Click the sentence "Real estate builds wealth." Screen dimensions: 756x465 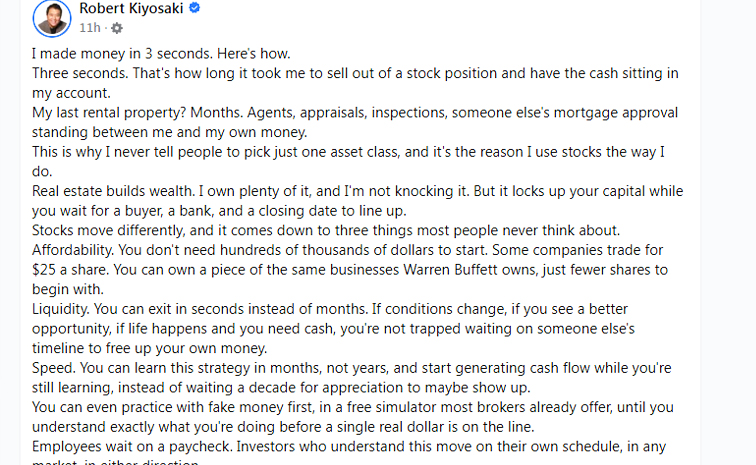point(113,191)
